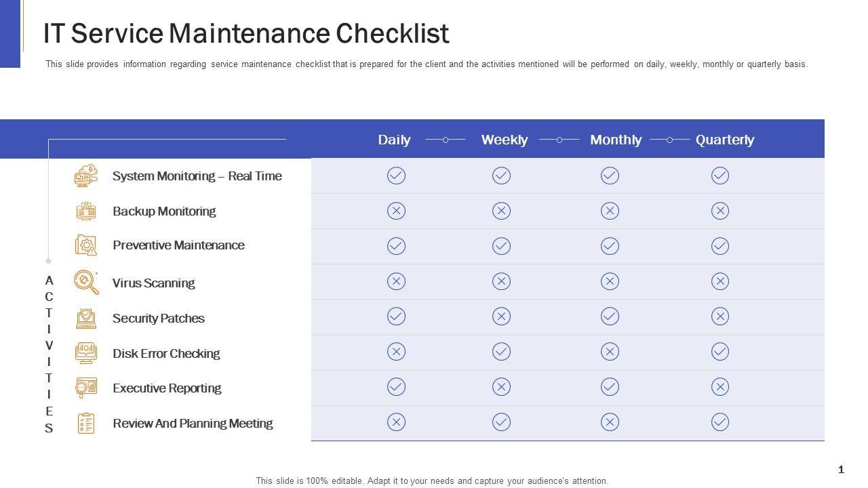
Task: Click the IT Service Maintenance Checklist title
Action: [245, 33]
